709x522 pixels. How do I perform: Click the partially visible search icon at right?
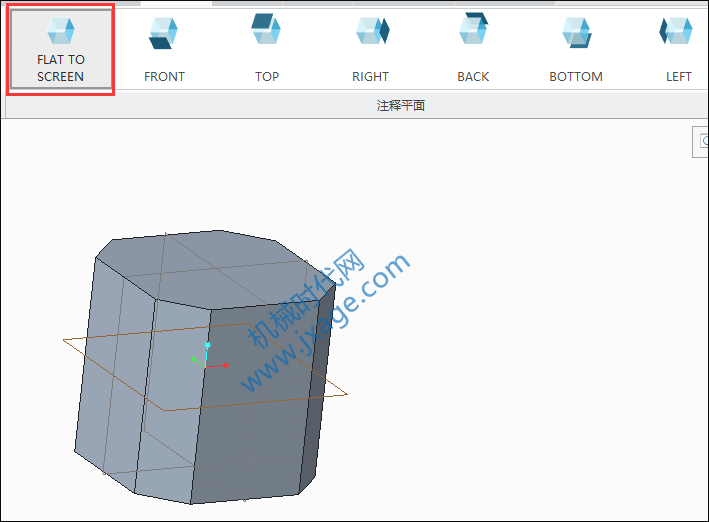point(702,142)
